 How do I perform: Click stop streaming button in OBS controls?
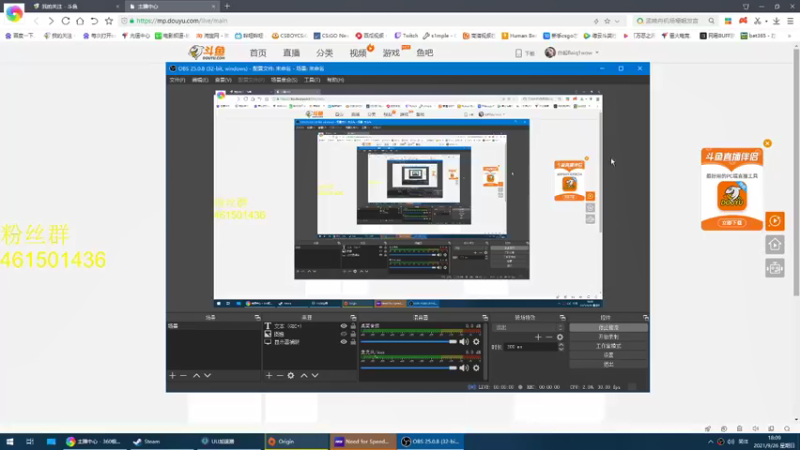608,328
